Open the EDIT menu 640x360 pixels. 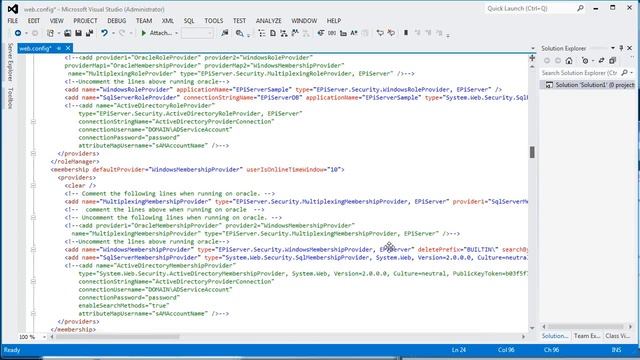click(34, 20)
